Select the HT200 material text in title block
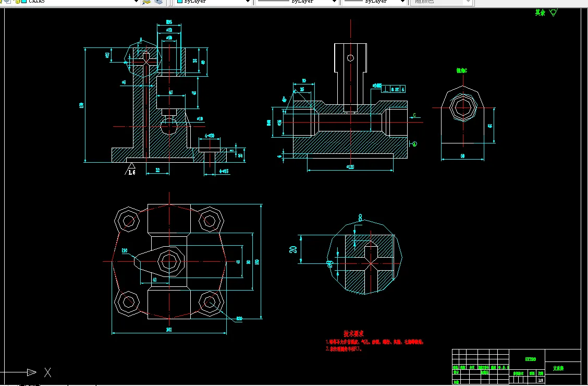Image resolution: width=588 pixels, height=386 pixels. click(x=530, y=359)
